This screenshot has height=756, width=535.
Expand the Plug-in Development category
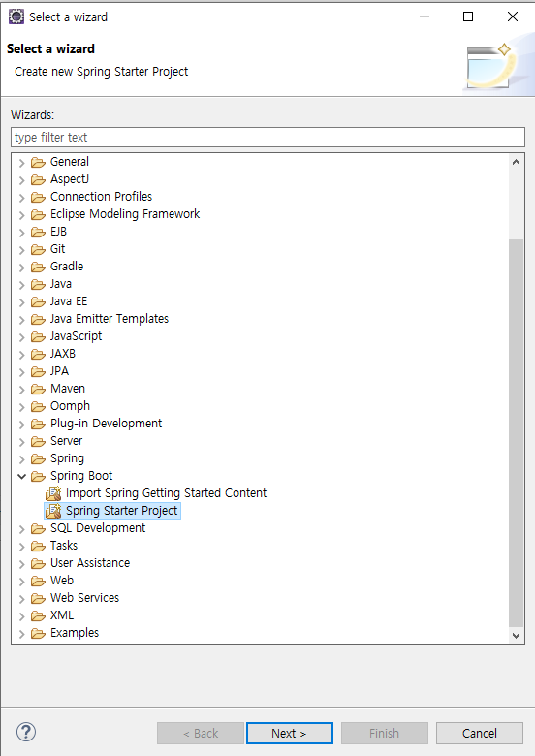pos(21,425)
